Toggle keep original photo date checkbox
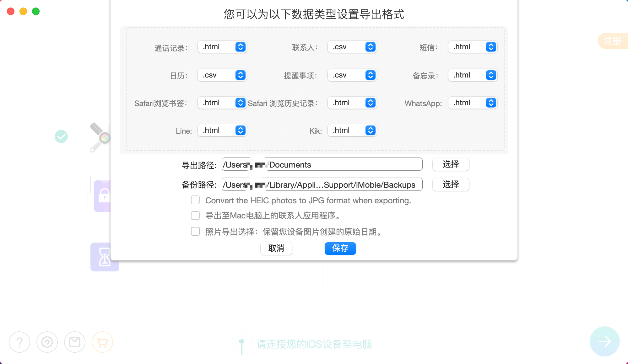This screenshot has height=364, width=628. click(x=195, y=232)
